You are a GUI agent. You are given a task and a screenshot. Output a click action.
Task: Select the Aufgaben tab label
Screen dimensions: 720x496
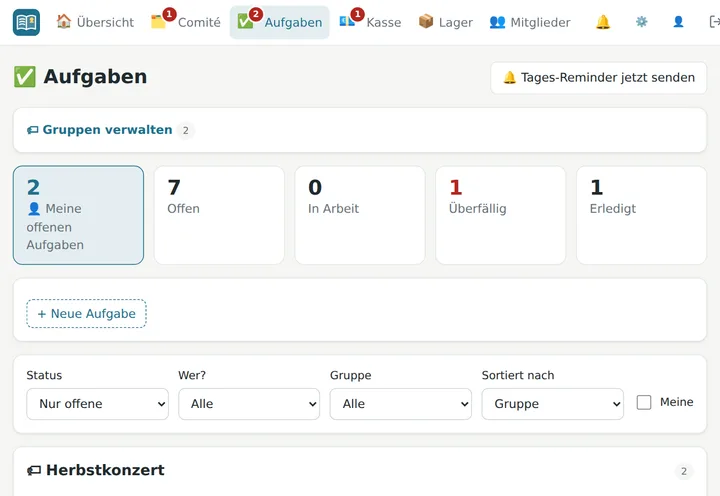293,23
